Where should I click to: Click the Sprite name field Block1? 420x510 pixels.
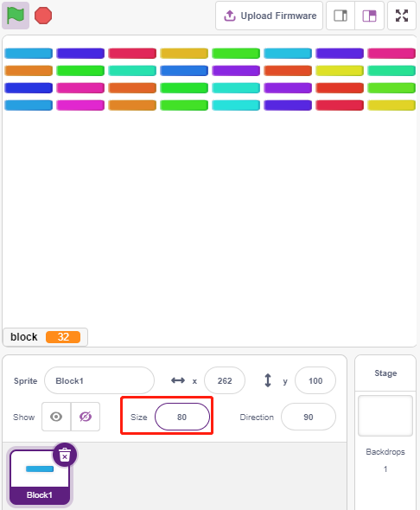coord(99,380)
